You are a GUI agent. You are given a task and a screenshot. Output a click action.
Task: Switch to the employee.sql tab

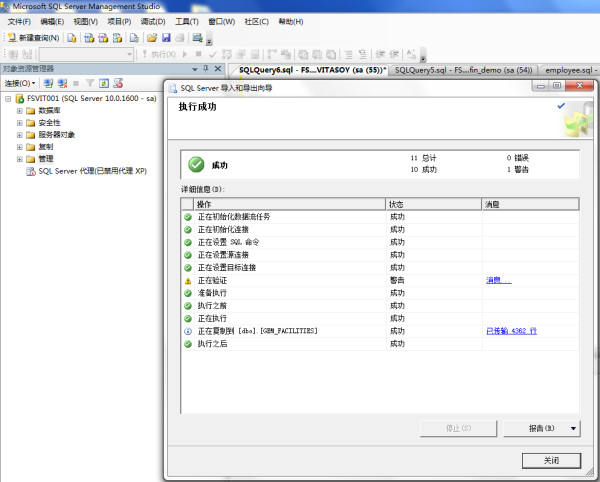click(x=570, y=70)
